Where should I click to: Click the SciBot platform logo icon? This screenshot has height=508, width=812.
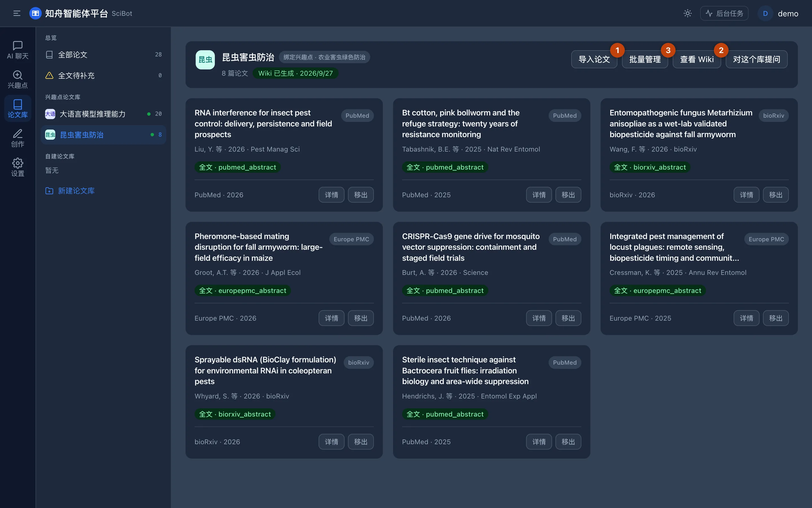pyautogui.click(x=35, y=14)
